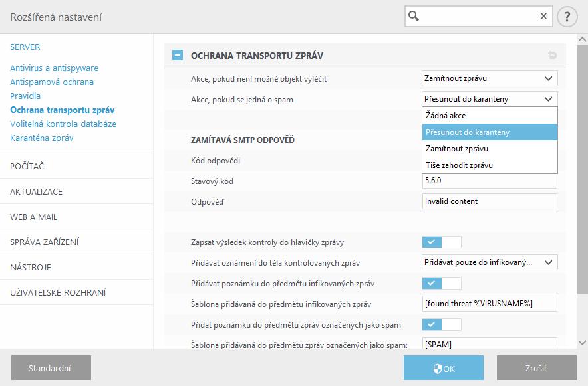The width and height of the screenshot is (588, 386).
Task: Toggle Přidávat poznámku do předmětu infikovaných zpráv
Action: 442,284
